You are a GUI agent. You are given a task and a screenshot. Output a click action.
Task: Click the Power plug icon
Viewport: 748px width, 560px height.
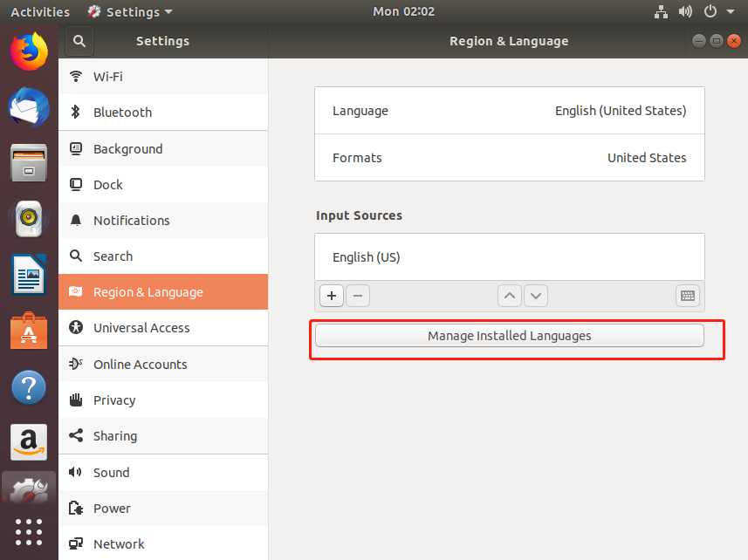tap(76, 508)
